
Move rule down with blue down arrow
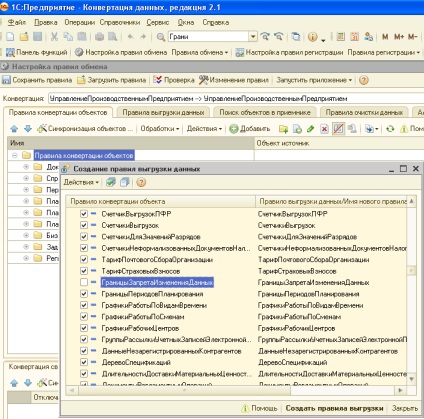(28, 129)
